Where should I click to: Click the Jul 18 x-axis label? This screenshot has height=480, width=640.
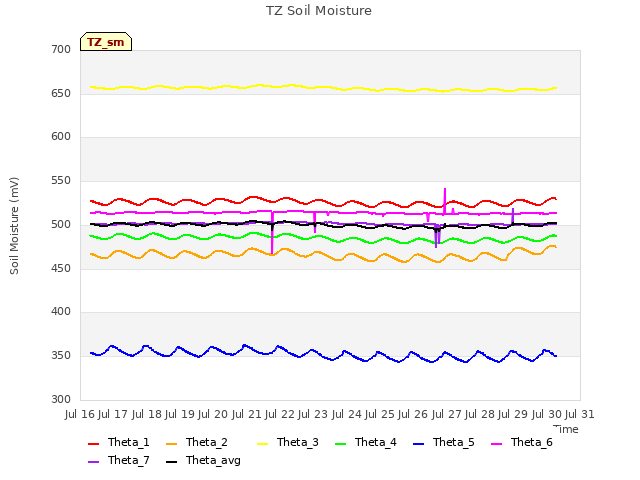(147, 414)
